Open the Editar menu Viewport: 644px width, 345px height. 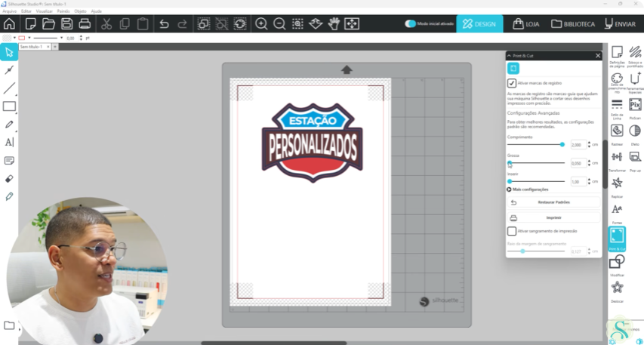pos(26,11)
